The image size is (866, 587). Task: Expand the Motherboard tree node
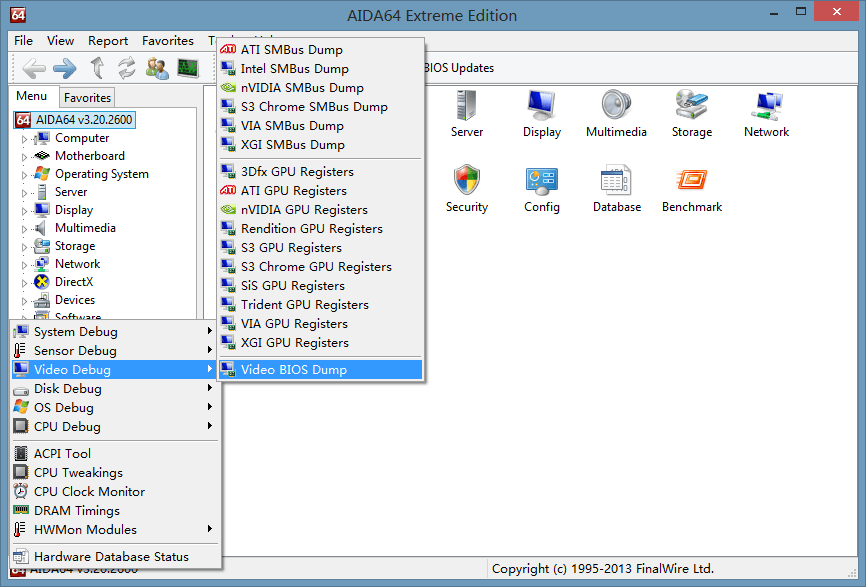pos(24,157)
